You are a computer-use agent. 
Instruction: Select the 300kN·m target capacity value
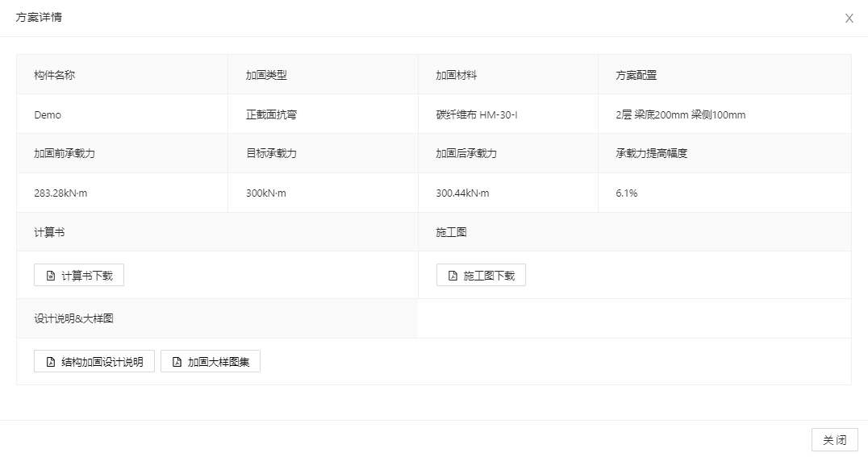coord(265,193)
